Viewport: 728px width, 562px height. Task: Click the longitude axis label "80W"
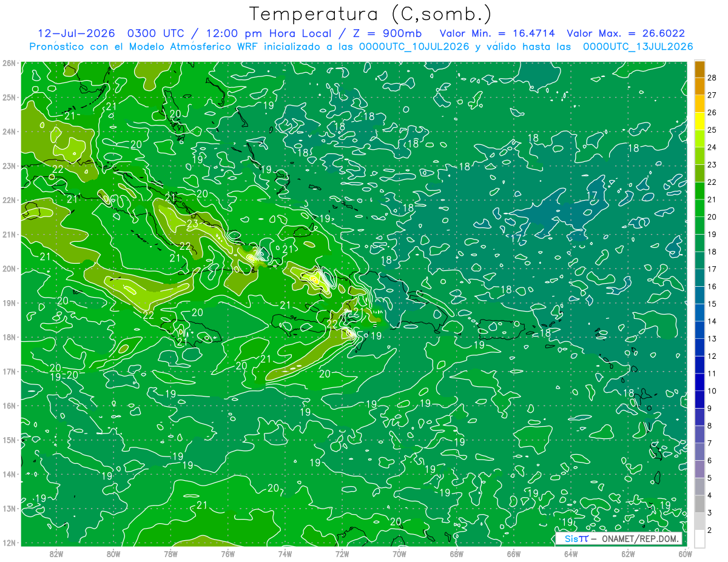113,554
